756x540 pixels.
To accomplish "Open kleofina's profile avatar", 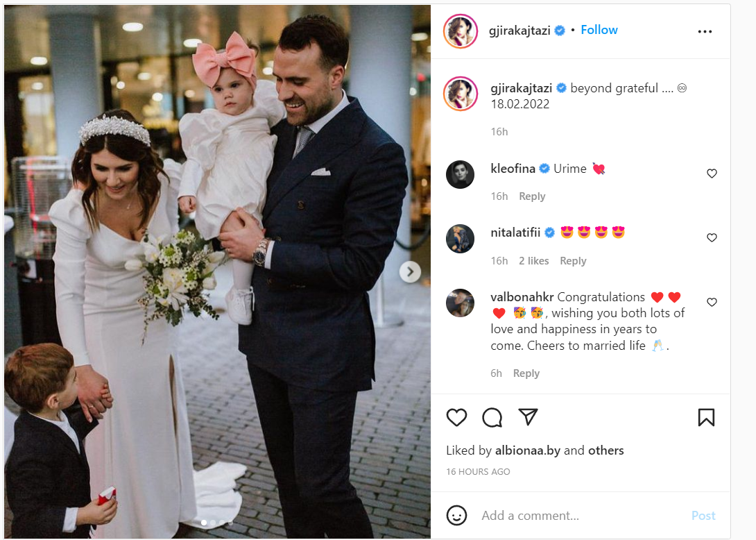I will point(460,174).
